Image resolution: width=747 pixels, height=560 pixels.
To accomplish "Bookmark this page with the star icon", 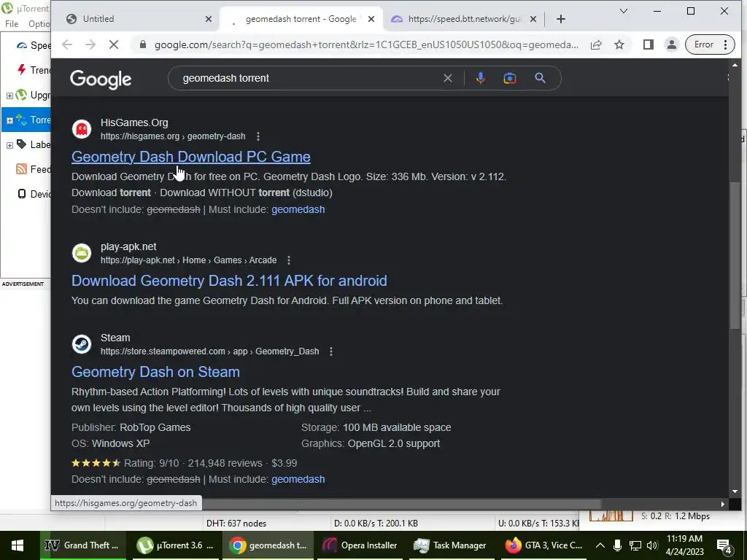I will click(x=619, y=44).
